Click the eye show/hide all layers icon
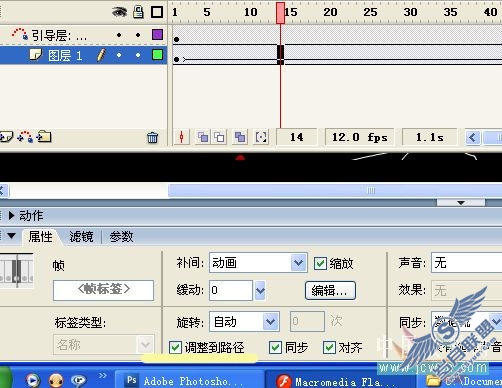The height and width of the screenshot is (388, 502). coord(119,12)
